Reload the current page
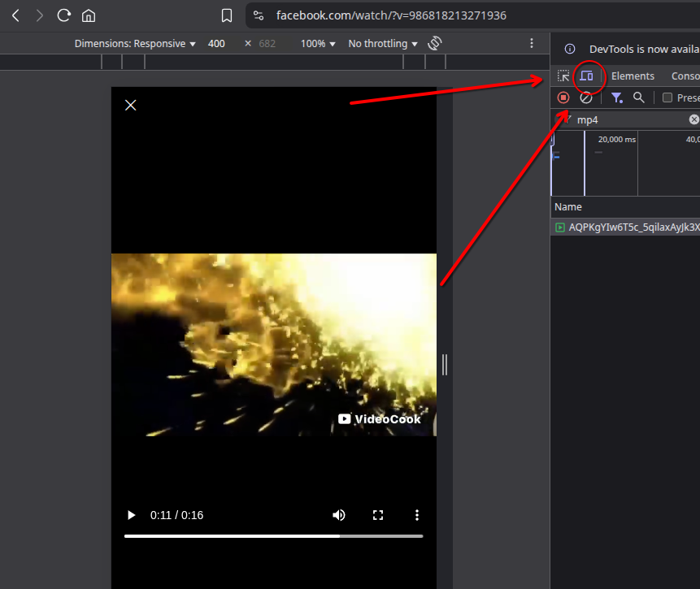Screen dimensions: 700x589 point(64,15)
